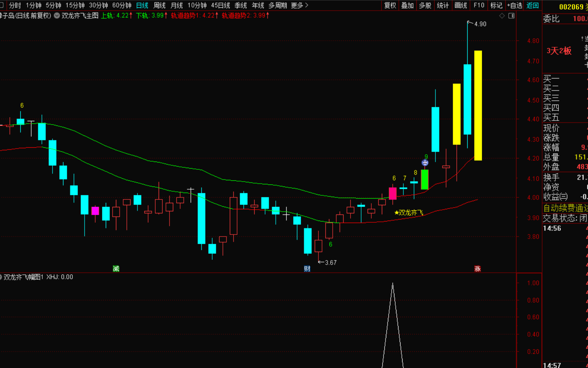Click the blue 财 event marker
This screenshot has width=588, height=368.
coord(307,269)
